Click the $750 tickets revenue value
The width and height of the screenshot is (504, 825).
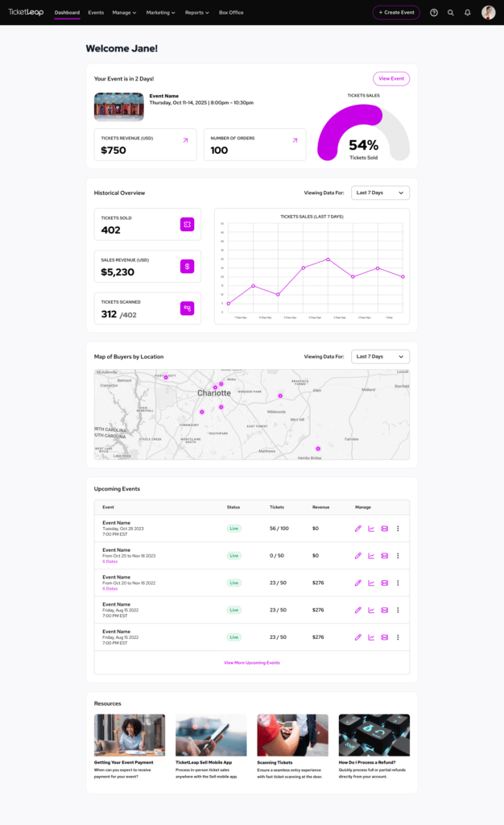coord(114,151)
